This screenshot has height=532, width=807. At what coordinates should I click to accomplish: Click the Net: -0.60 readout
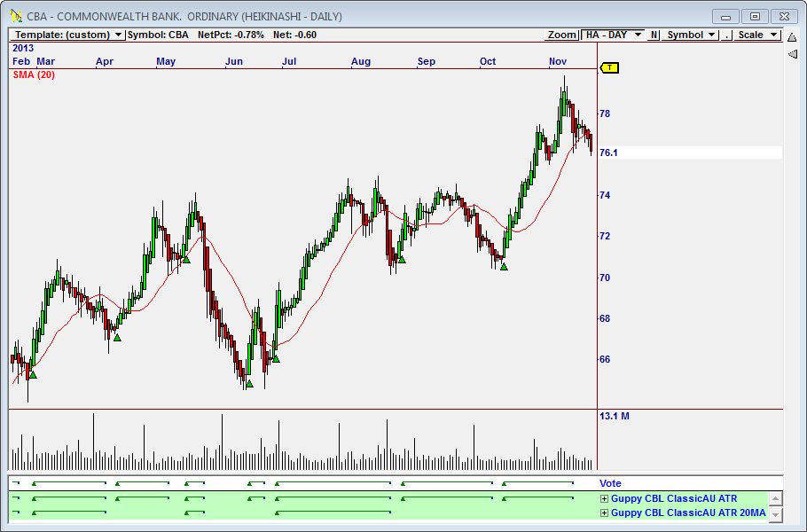point(295,35)
